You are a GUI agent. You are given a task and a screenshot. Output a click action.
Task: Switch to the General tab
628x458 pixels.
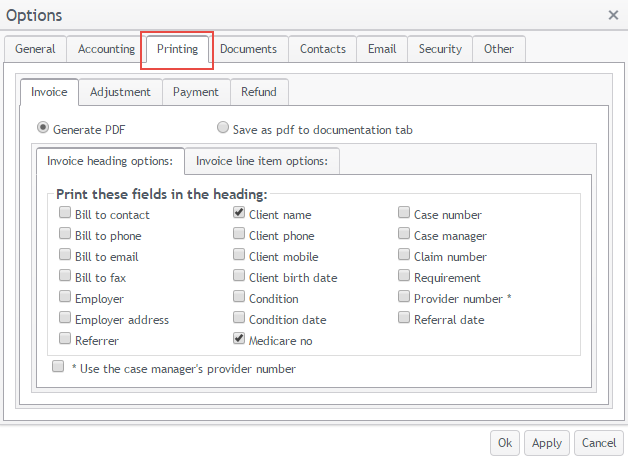click(x=35, y=49)
